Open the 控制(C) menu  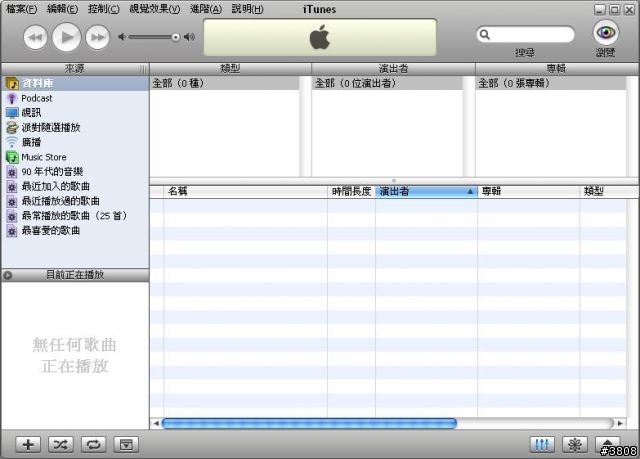point(104,9)
